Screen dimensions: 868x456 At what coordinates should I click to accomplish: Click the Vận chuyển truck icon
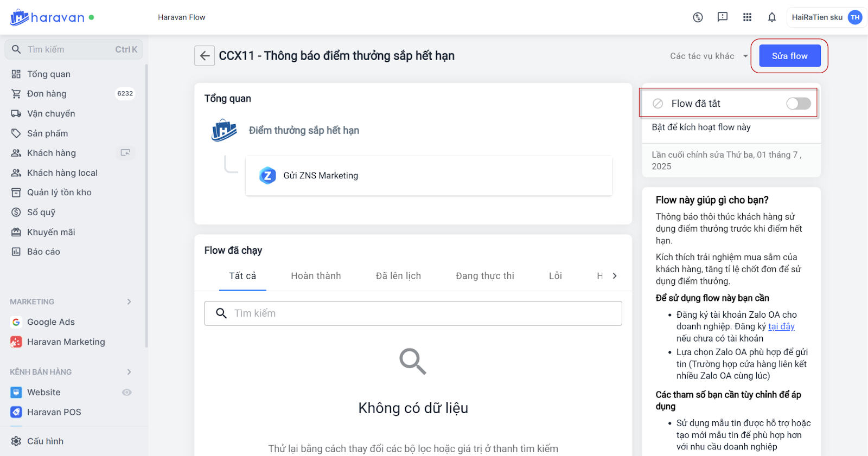[16, 113]
